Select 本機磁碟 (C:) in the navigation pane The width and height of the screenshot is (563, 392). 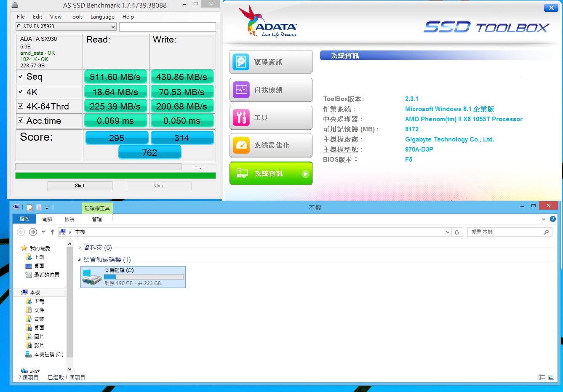pos(49,354)
